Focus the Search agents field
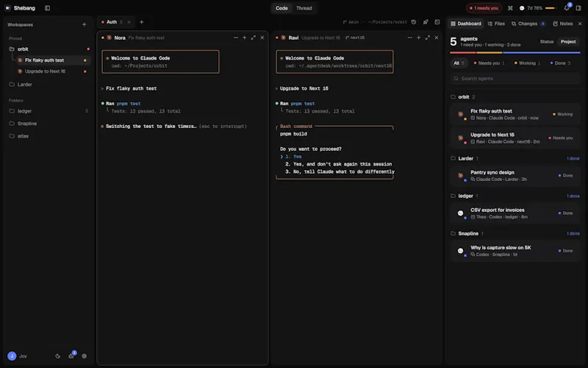 click(x=515, y=79)
